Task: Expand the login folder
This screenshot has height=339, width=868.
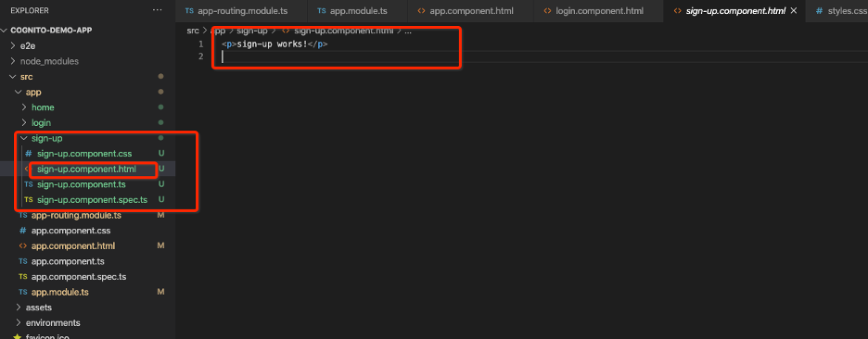Action: [24, 123]
